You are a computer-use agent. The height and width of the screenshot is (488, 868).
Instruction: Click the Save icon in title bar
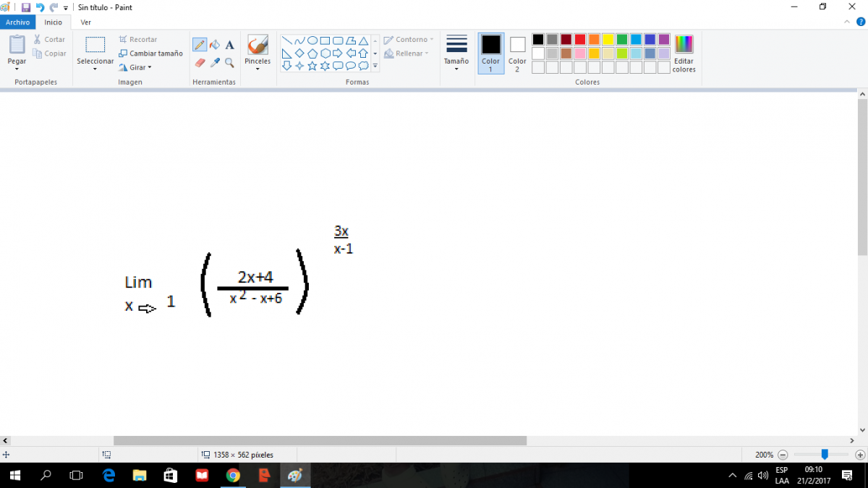pyautogui.click(x=26, y=7)
